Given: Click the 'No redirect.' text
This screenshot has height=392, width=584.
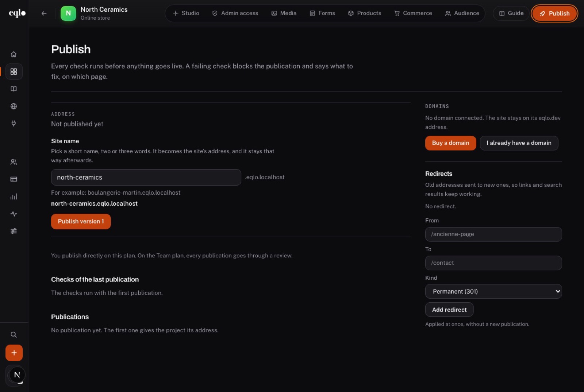Looking at the screenshot, I should [441, 206].
